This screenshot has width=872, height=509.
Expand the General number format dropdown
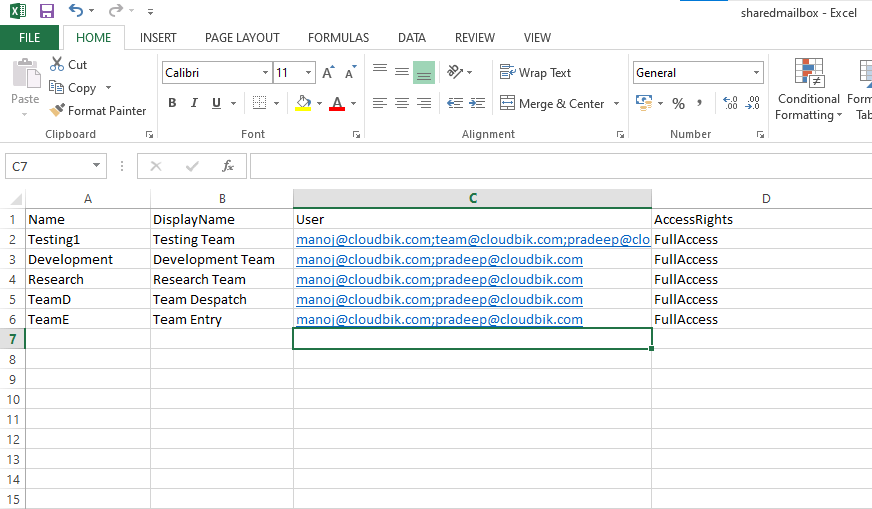pos(756,73)
